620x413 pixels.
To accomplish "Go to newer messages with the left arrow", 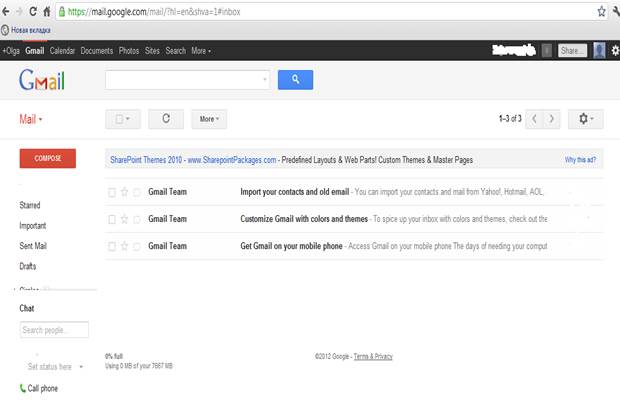I will pyautogui.click(x=534, y=119).
